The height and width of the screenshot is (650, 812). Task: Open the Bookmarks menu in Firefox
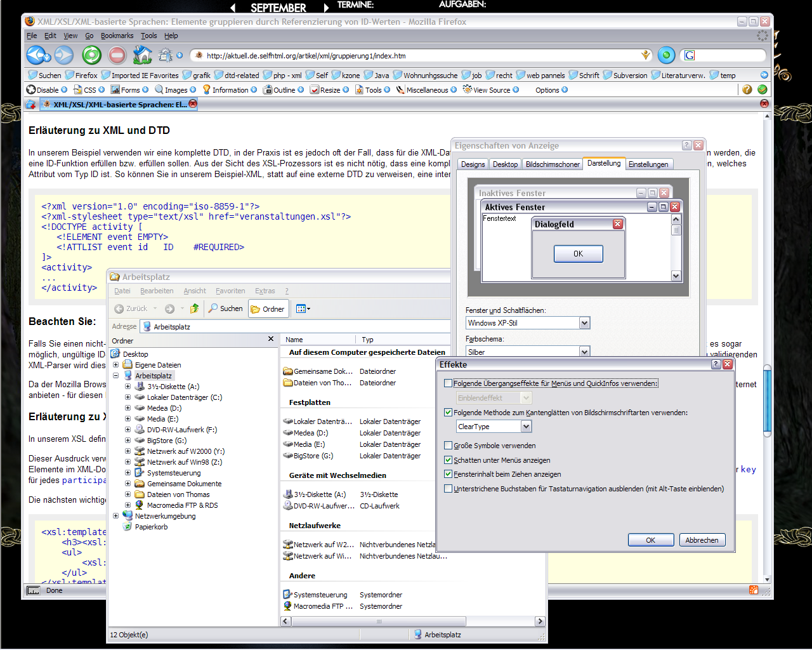tap(117, 36)
